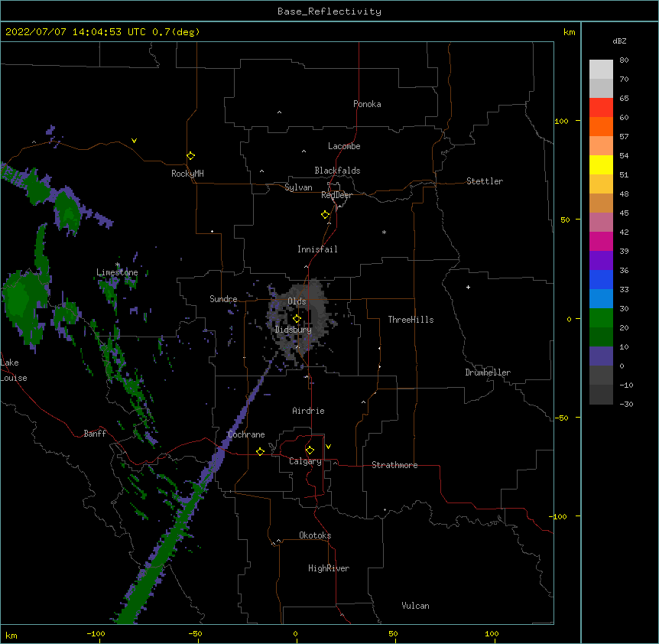
Task: Click the Sundre map label
Action: (223, 299)
